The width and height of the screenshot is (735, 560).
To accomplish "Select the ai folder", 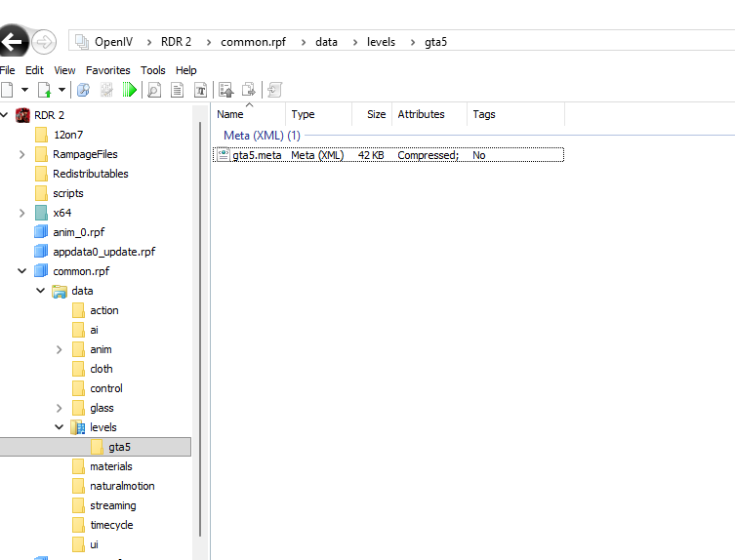I will [95, 330].
